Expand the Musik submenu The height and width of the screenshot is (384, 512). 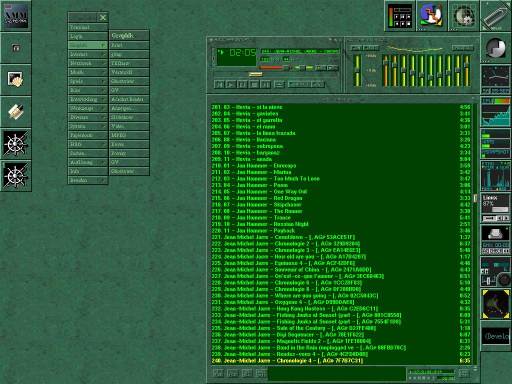[88, 72]
